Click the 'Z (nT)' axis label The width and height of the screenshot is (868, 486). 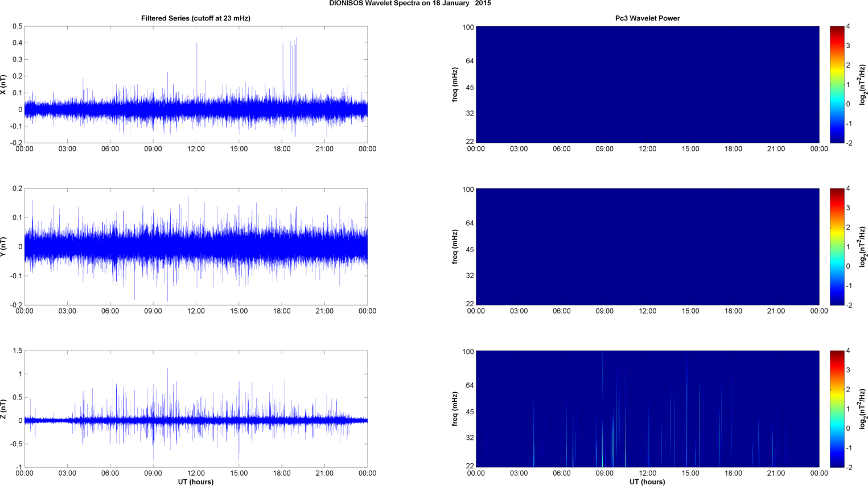tap(3, 409)
